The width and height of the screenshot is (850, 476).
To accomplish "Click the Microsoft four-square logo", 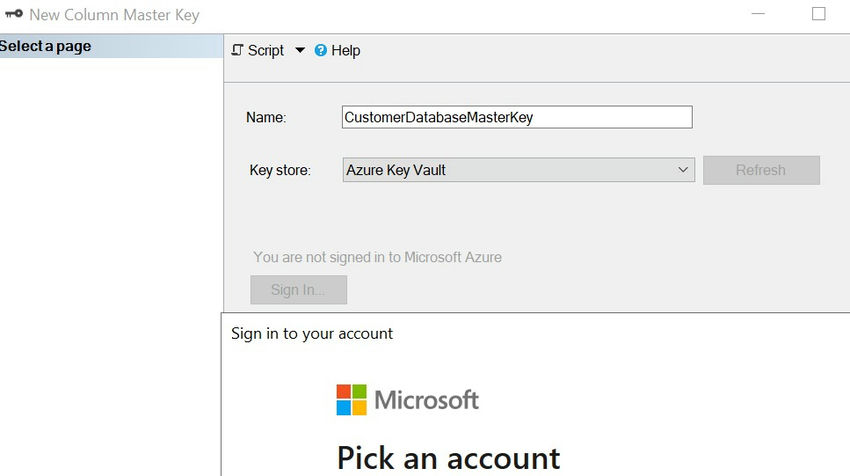I will pyautogui.click(x=351, y=400).
